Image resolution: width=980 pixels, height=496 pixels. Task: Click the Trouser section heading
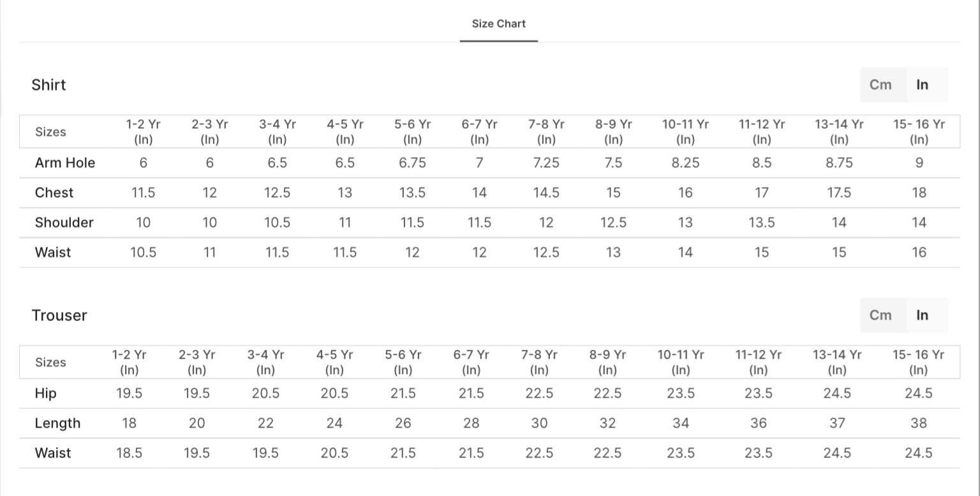click(59, 315)
